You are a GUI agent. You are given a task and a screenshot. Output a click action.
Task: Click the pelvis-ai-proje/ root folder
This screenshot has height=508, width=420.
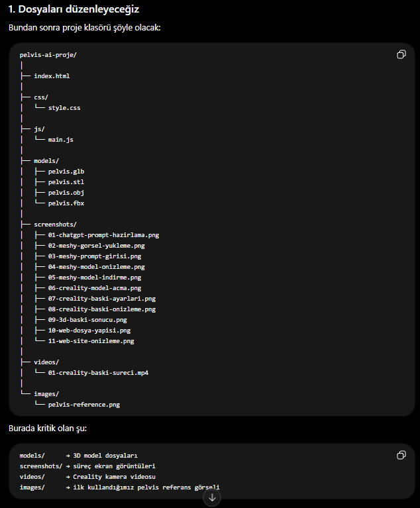coord(48,55)
